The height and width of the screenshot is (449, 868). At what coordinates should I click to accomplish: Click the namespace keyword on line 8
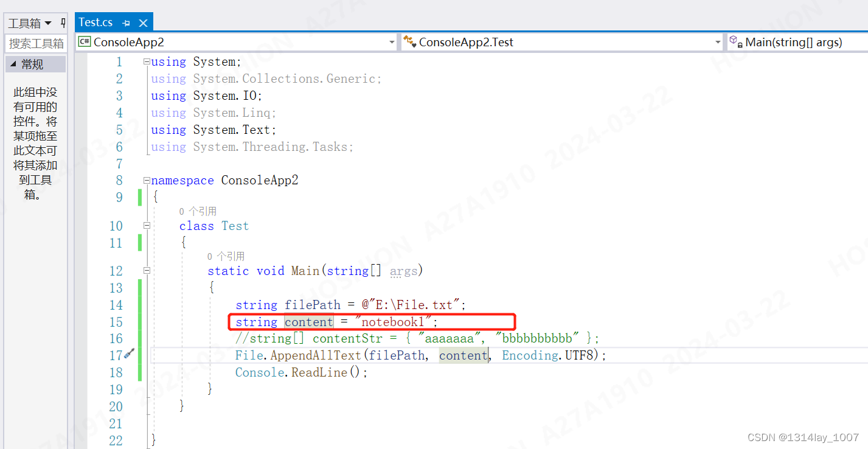click(182, 180)
